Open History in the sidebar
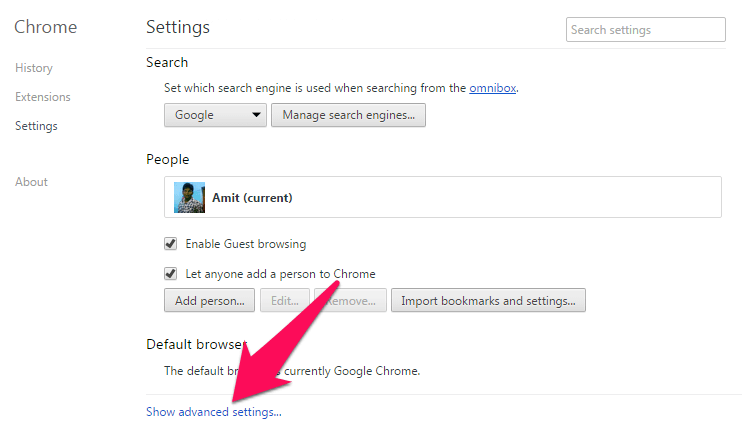This screenshot has height=438, width=742. pos(34,68)
